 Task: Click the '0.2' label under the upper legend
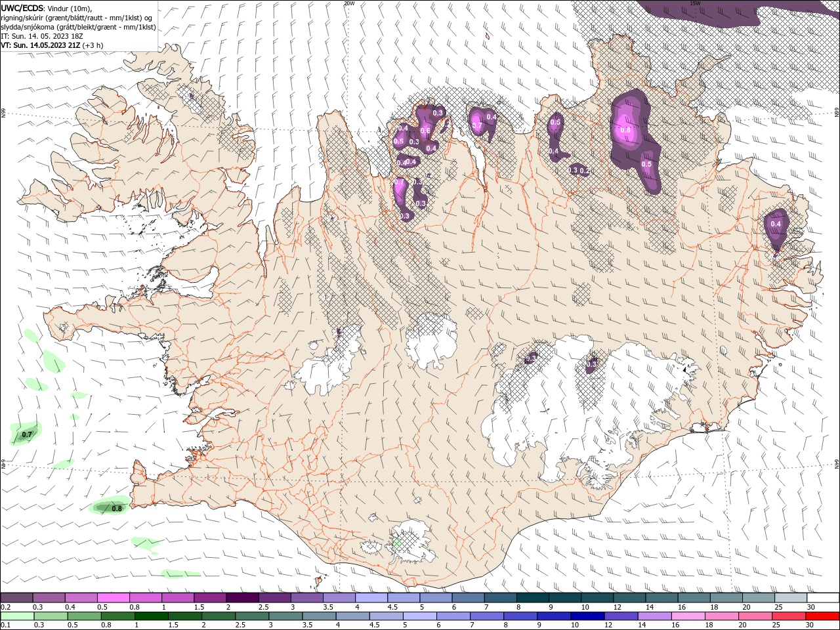(x=5, y=607)
